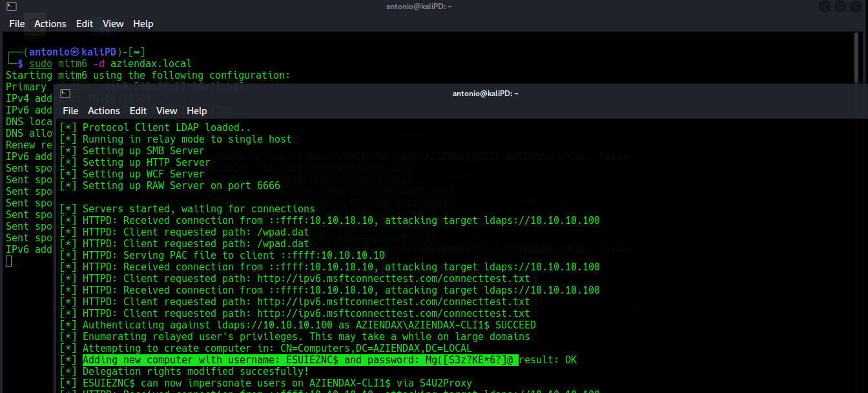Click 'Servers started, waiting for connections' line
The width and height of the screenshot is (868, 393).
click(187, 209)
